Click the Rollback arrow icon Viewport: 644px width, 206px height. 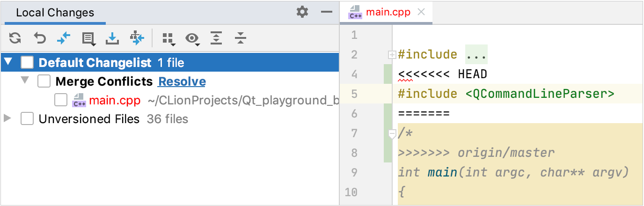pos(40,38)
